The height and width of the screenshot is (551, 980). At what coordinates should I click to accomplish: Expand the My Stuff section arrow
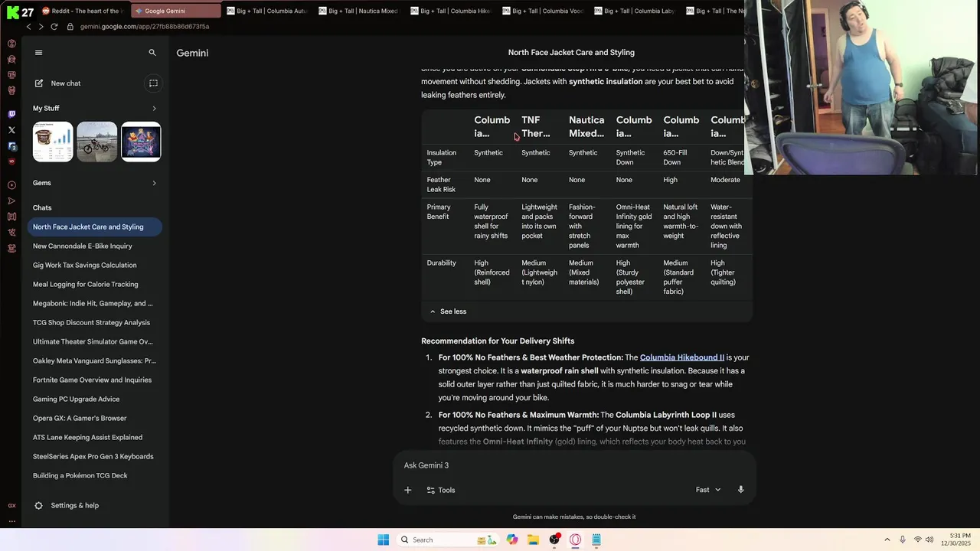click(154, 109)
